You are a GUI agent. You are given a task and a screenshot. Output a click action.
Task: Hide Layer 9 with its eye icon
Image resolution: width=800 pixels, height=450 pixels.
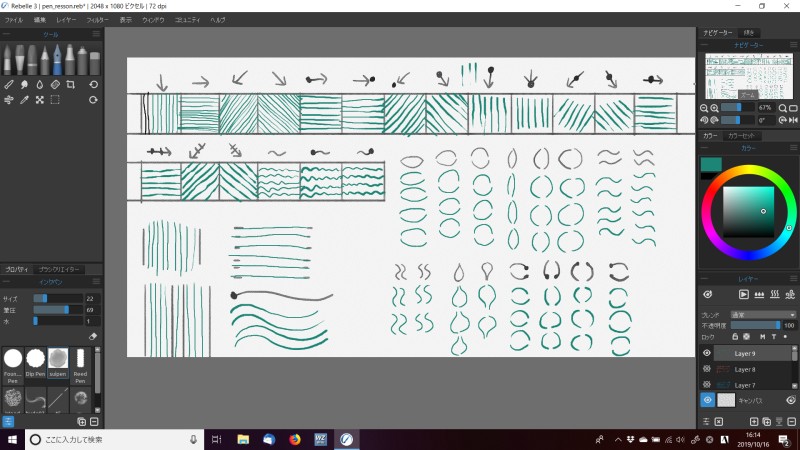click(x=707, y=353)
